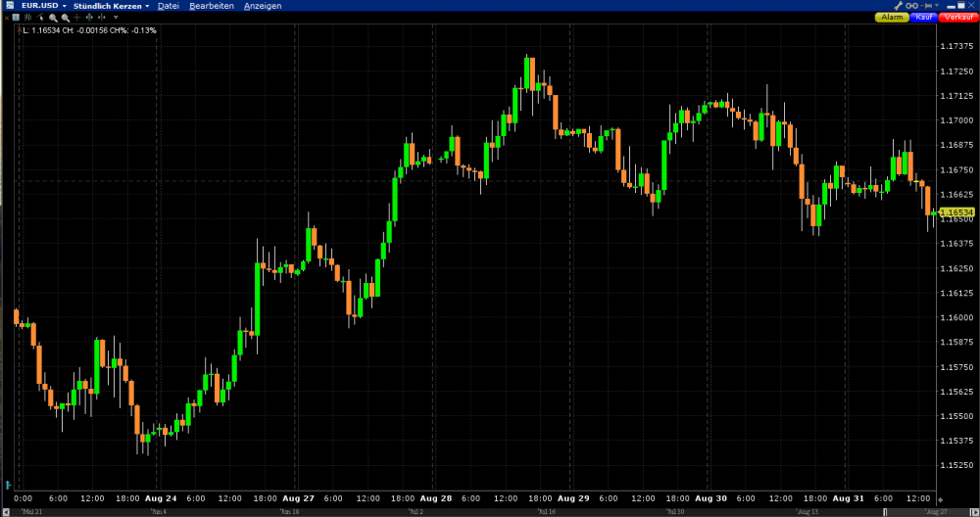
Task: Select the candlestick chart type icon
Action: [28, 18]
